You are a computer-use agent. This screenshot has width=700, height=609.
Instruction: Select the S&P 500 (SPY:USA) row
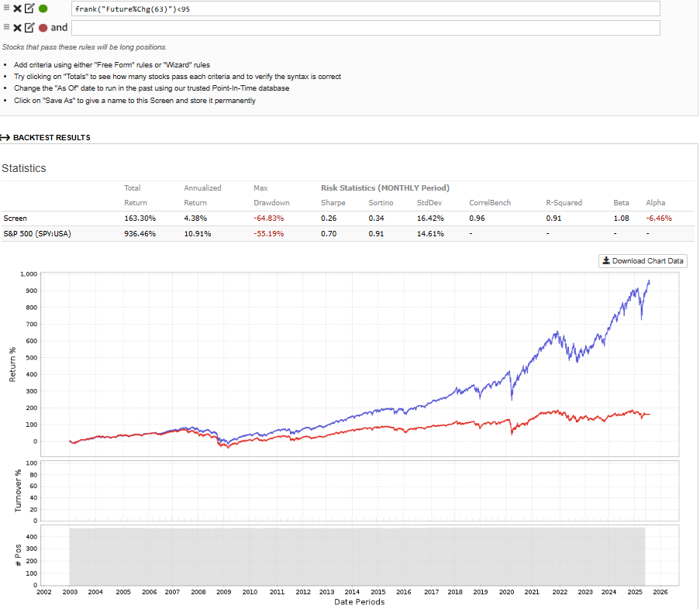[x=37, y=233]
